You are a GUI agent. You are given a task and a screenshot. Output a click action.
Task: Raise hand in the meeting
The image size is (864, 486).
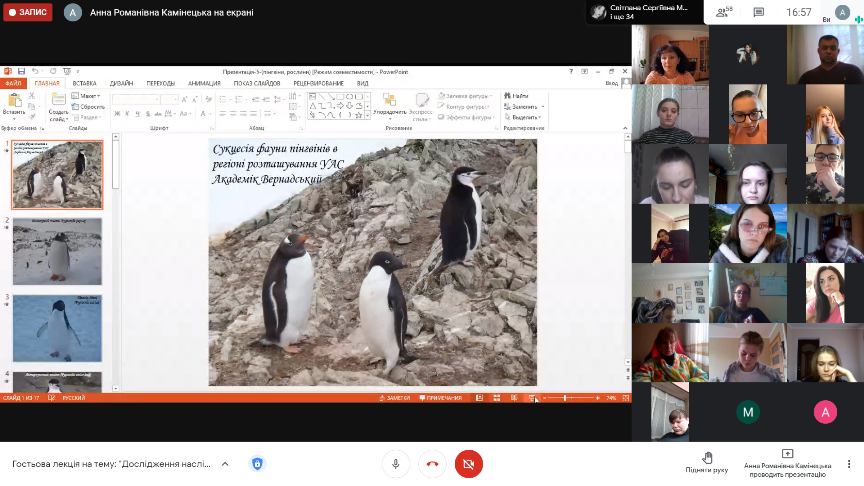pyautogui.click(x=707, y=457)
